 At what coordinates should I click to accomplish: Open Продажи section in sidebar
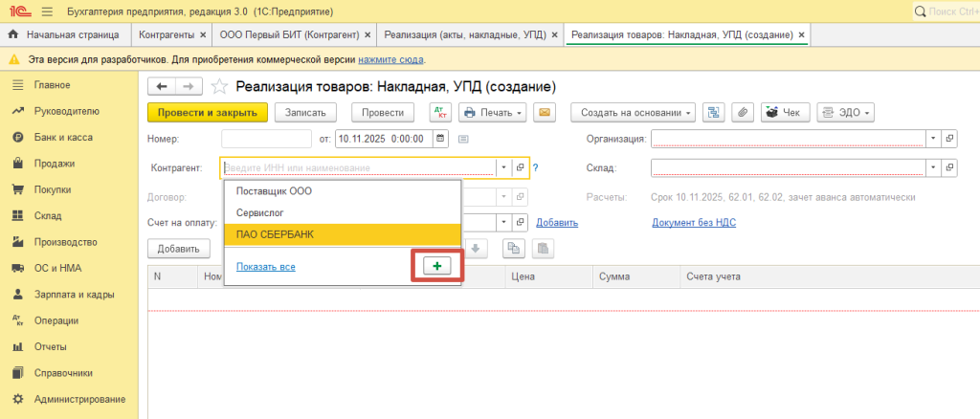54,164
